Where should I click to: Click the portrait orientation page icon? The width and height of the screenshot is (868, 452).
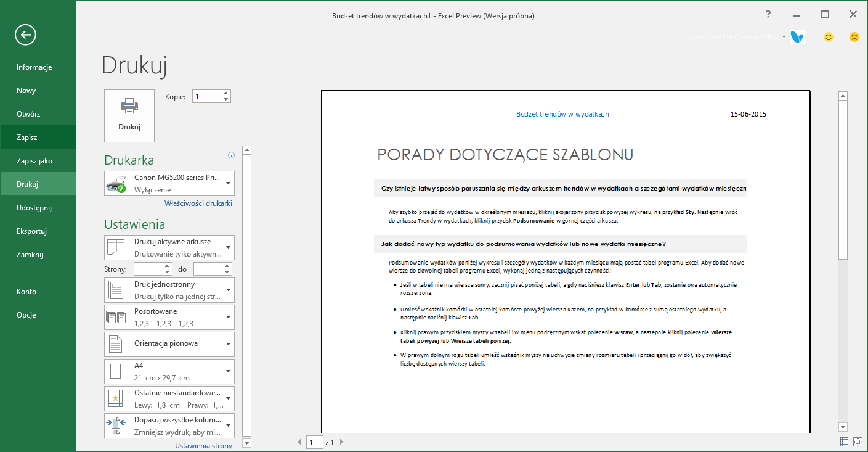(115, 344)
